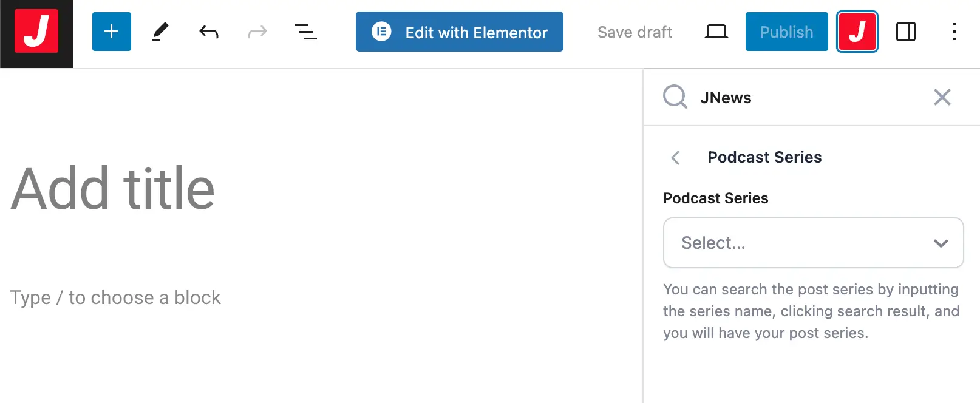Click Save draft
Screen dimensions: 980x403
click(635, 32)
